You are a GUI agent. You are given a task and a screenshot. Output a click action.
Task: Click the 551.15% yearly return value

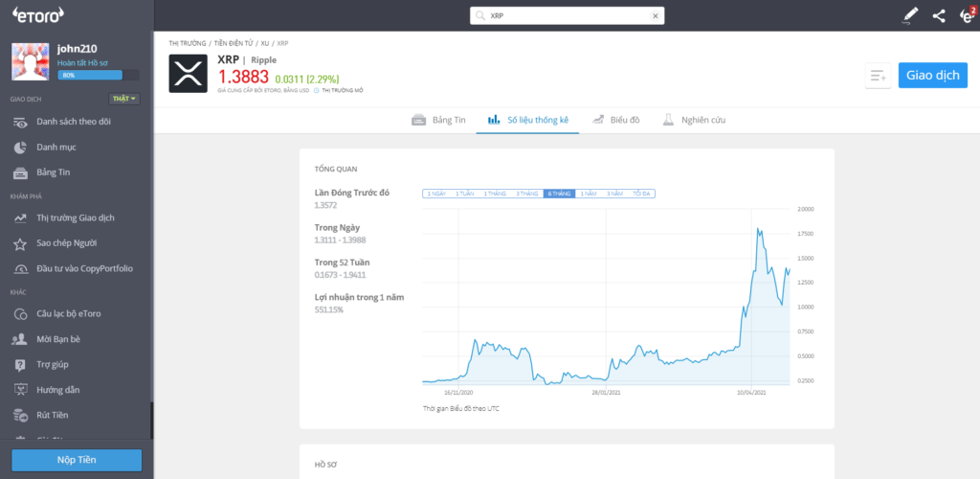[x=329, y=309]
